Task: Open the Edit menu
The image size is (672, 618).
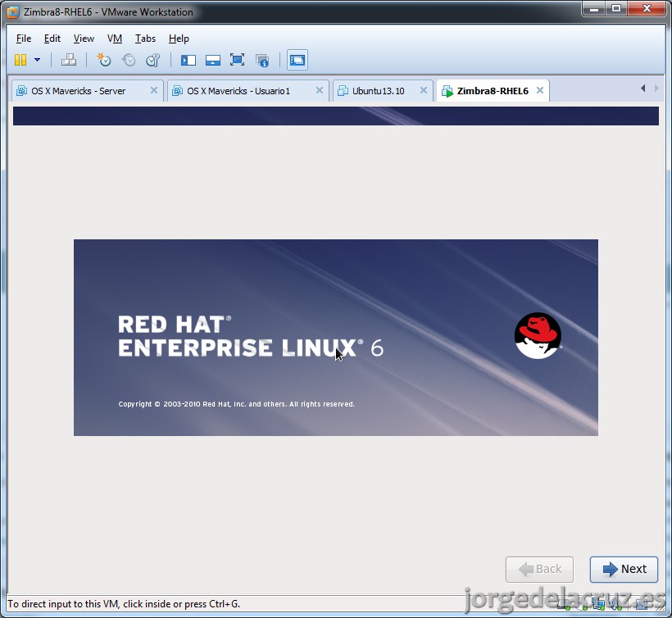Action: [x=52, y=39]
